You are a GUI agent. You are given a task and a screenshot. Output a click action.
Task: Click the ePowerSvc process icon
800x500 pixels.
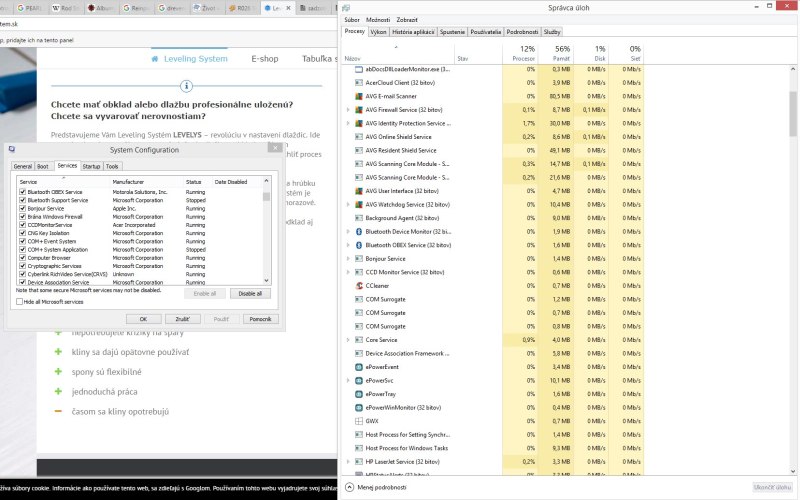359,381
